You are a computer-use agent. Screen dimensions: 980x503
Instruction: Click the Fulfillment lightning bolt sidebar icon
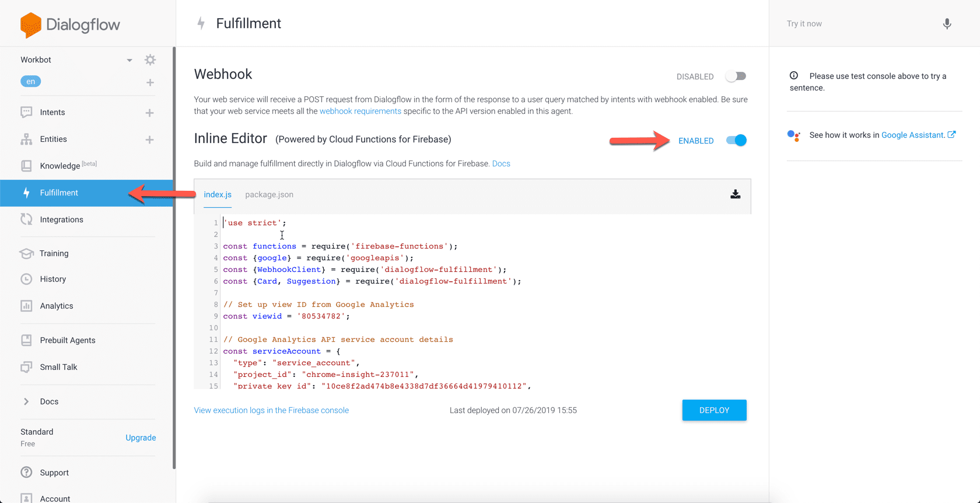tap(26, 193)
